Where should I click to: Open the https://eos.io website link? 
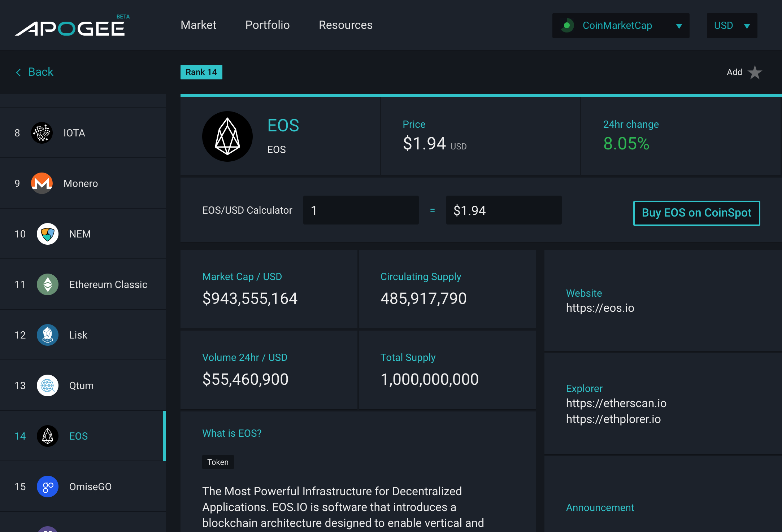click(x=600, y=308)
